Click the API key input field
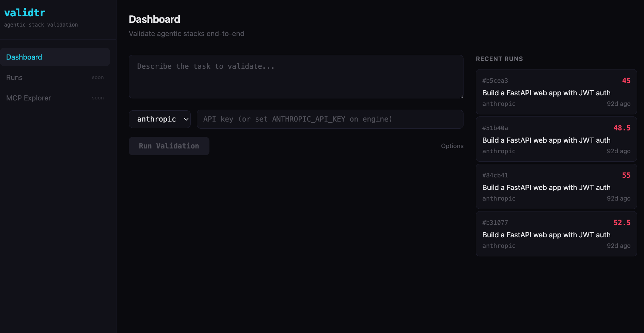644x333 pixels. click(330, 119)
